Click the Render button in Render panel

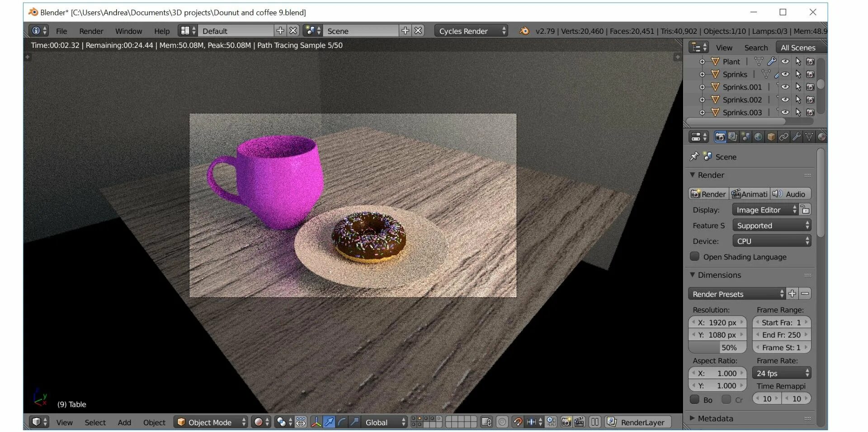point(708,194)
